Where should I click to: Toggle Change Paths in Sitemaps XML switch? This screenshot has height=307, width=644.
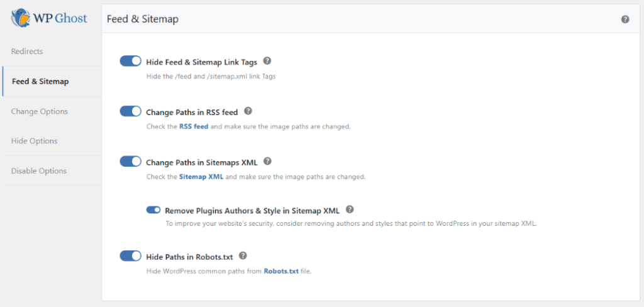[x=131, y=161]
